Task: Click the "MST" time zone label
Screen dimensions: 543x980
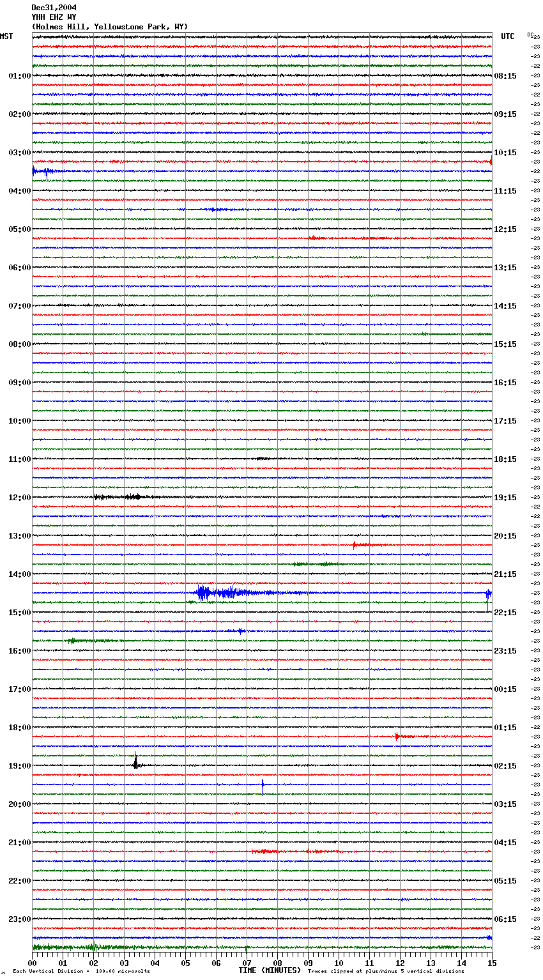Action: pos(6,36)
